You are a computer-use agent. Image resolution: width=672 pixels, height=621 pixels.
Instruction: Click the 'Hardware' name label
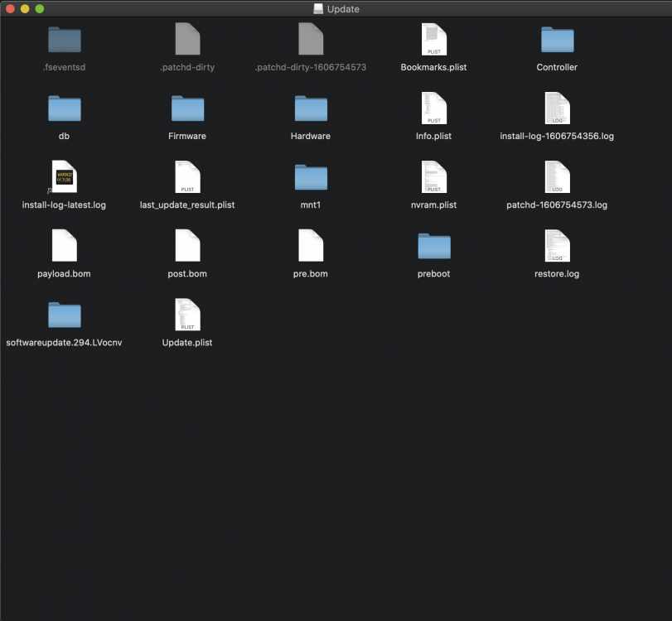click(x=310, y=136)
